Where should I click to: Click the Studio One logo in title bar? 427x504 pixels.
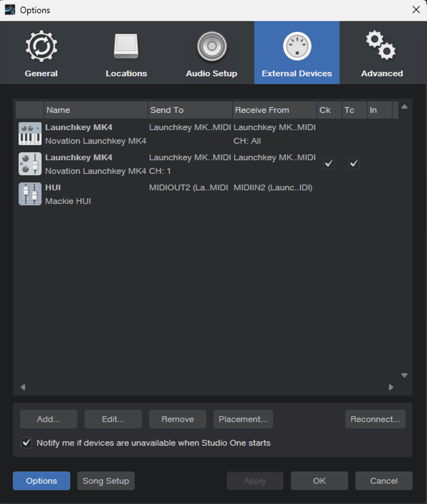[x=10, y=10]
